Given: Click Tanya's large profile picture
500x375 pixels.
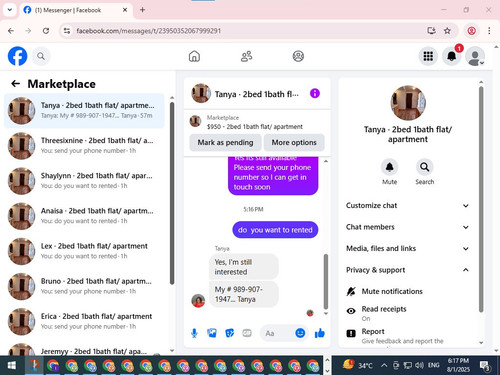Looking at the screenshot, I should [x=408, y=103].
